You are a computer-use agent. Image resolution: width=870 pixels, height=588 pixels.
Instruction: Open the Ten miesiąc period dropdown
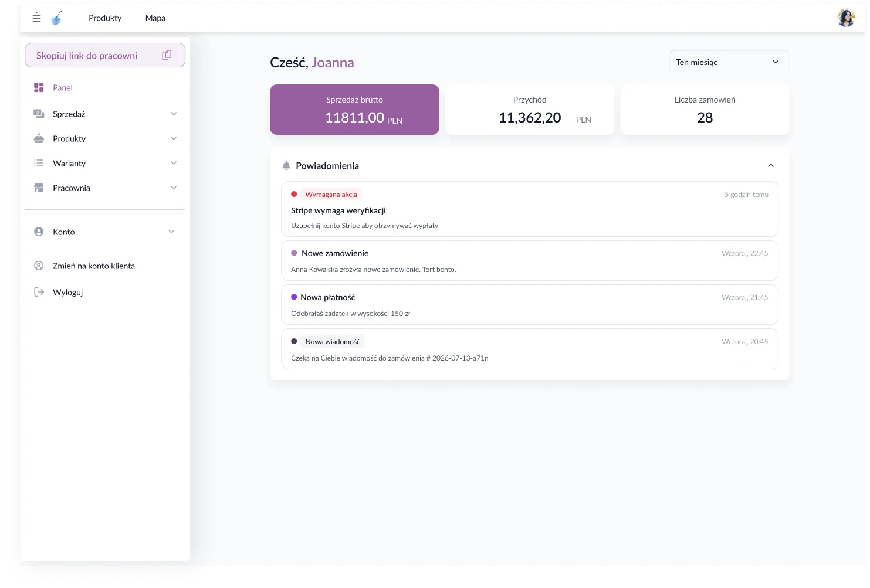click(x=729, y=62)
